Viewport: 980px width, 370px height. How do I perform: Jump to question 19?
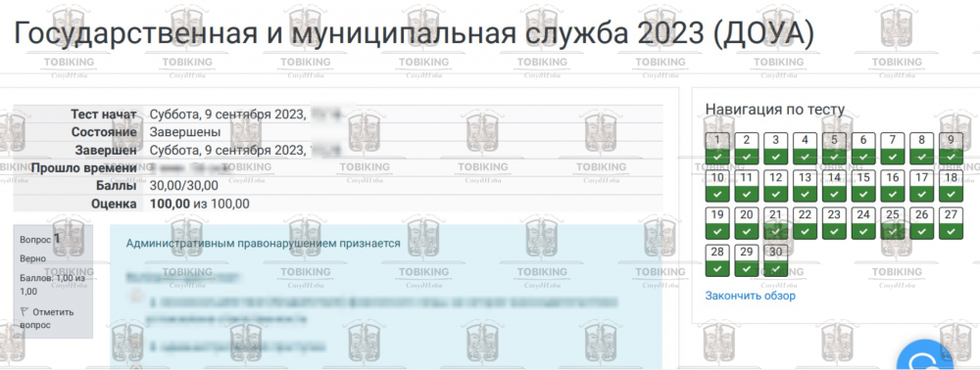[x=717, y=223]
